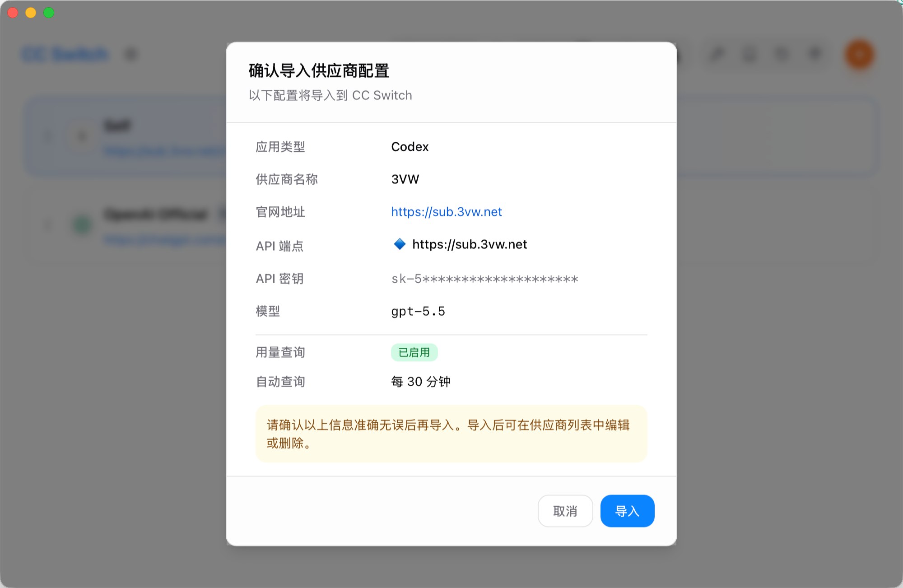Click the dialog title 确认导入供应商配置
Screen dimensions: 903x588
tap(319, 71)
